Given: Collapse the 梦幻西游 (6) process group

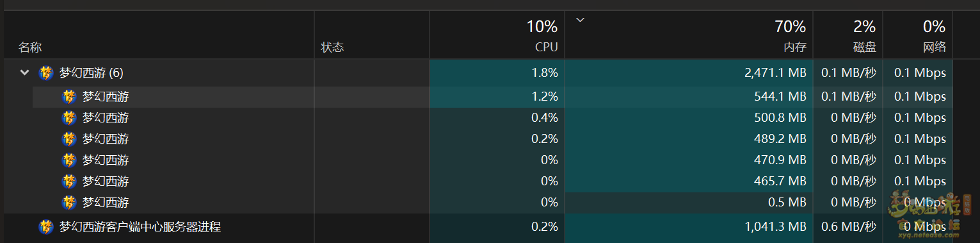Looking at the screenshot, I should (24, 73).
